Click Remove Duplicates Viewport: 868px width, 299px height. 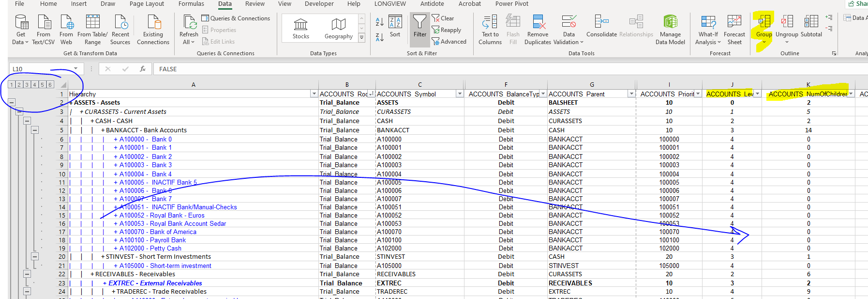point(538,30)
